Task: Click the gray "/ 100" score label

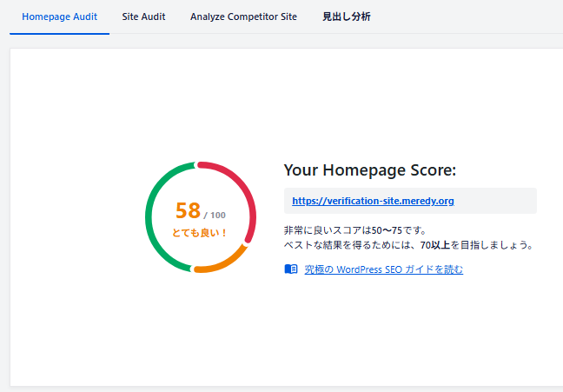Action: click(215, 216)
